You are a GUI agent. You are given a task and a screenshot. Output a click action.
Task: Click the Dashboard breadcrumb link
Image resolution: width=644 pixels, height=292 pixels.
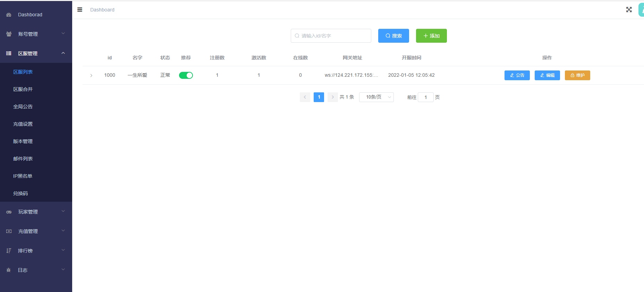coord(102,10)
